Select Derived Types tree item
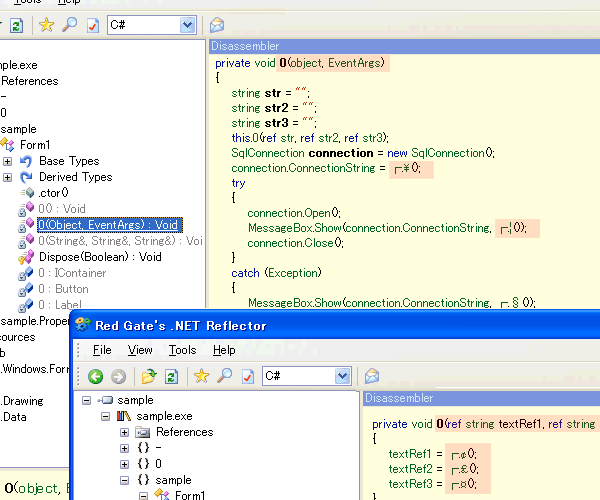 pyautogui.click(x=76, y=177)
